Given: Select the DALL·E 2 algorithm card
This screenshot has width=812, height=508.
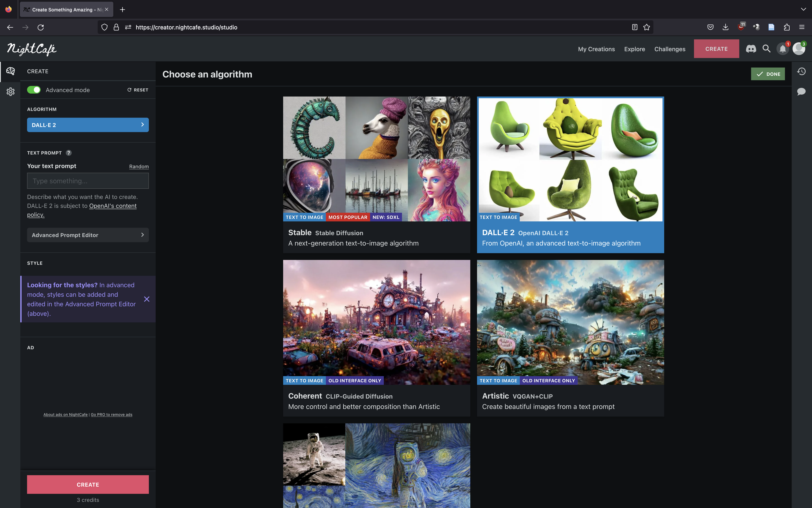Looking at the screenshot, I should (x=571, y=175).
